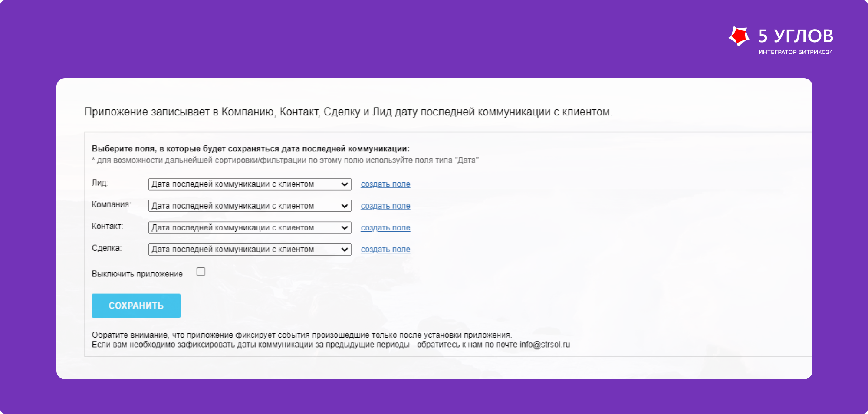Open the Компания field dropdown
The height and width of the screenshot is (414, 868).
tap(250, 206)
